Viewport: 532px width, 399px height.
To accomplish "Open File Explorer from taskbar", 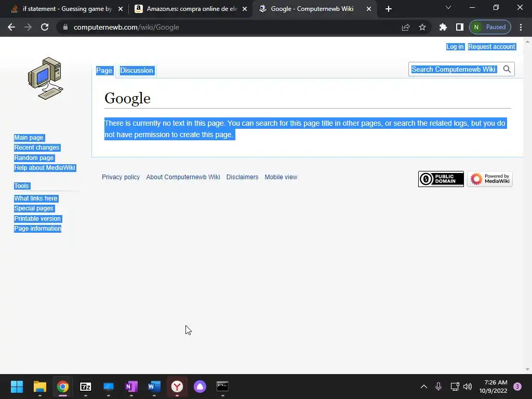I will point(39,387).
